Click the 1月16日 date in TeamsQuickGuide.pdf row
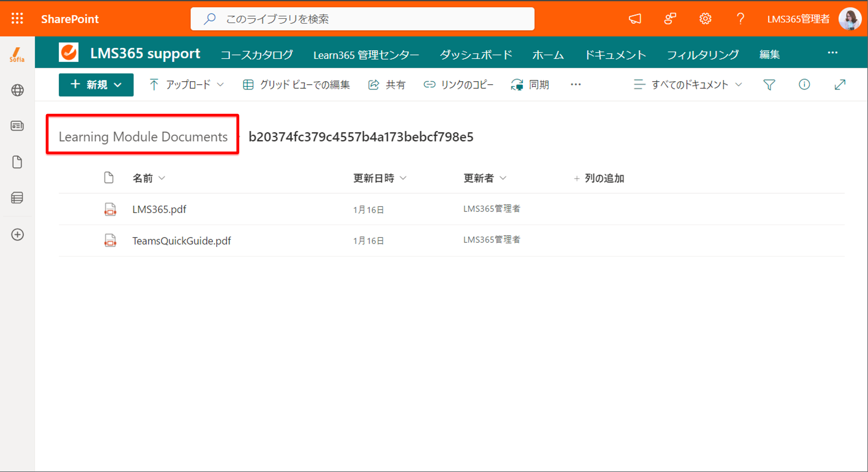 [368, 241]
